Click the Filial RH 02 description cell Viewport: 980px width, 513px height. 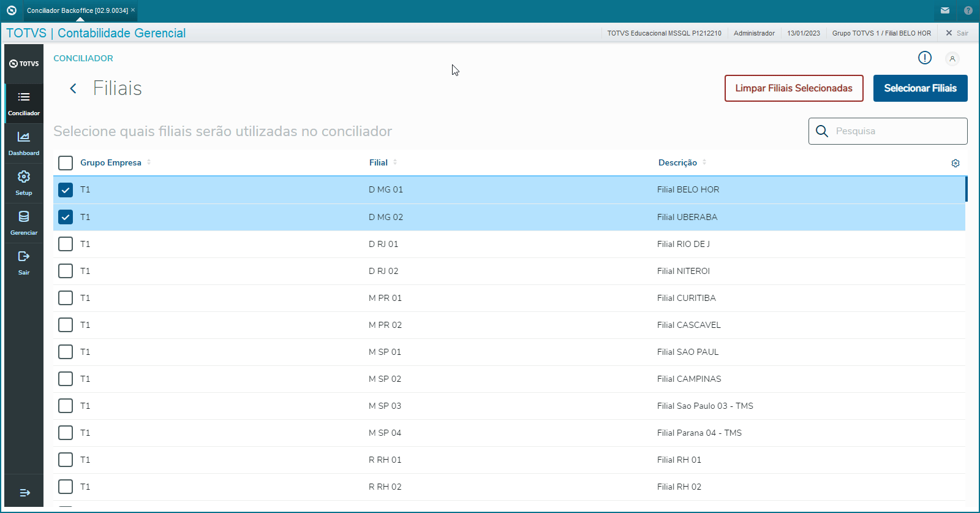coord(679,487)
